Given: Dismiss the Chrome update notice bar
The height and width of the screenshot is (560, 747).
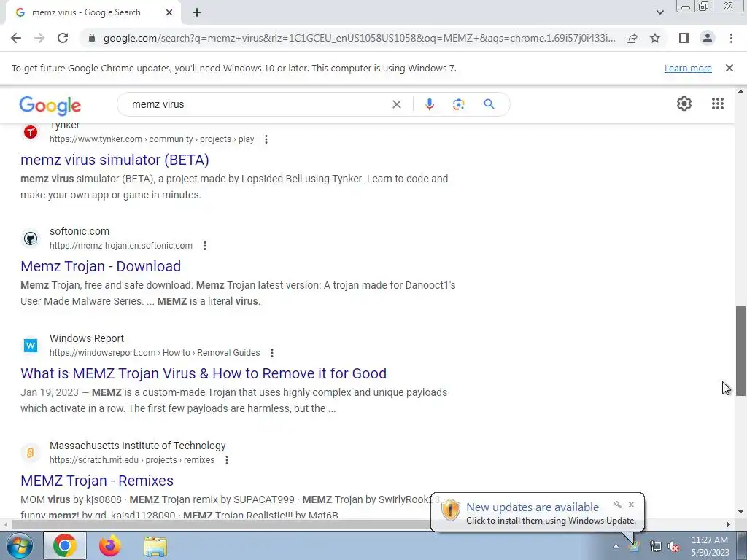Looking at the screenshot, I should coord(729,68).
